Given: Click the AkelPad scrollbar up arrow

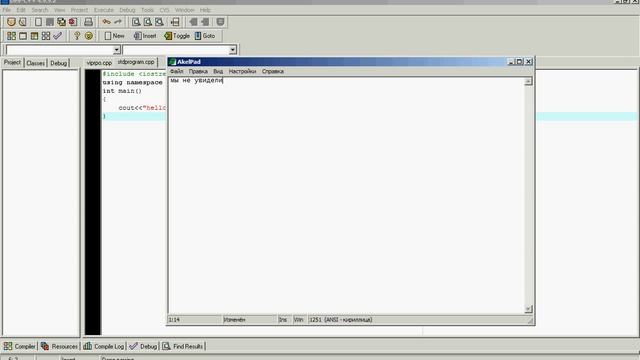Looking at the screenshot, I should pos(528,81).
